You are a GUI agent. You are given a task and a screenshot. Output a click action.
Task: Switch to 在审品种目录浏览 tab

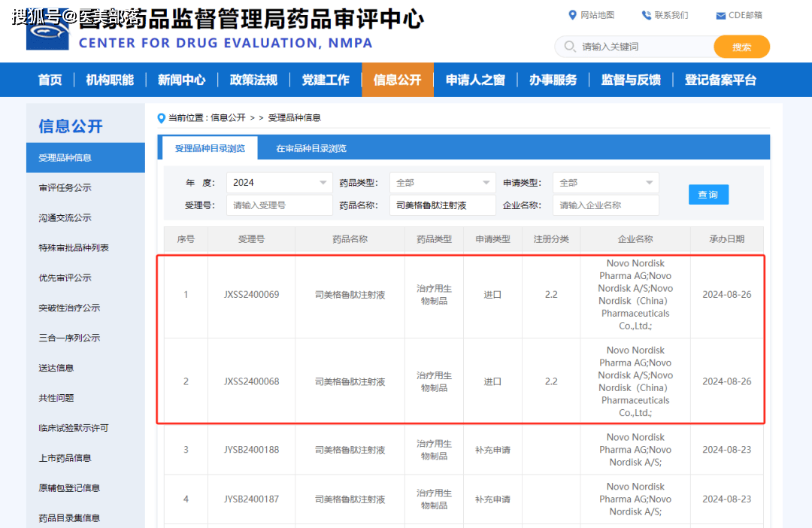(x=311, y=148)
